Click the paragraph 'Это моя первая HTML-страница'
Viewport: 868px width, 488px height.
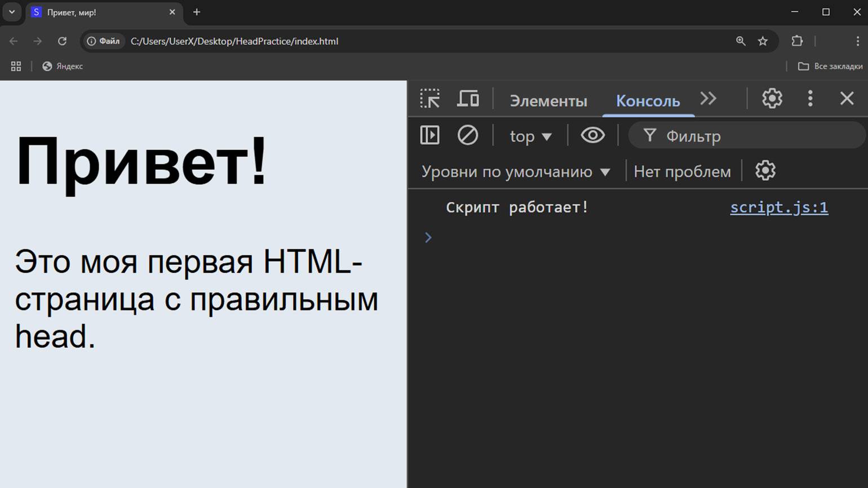pyautogui.click(x=196, y=299)
